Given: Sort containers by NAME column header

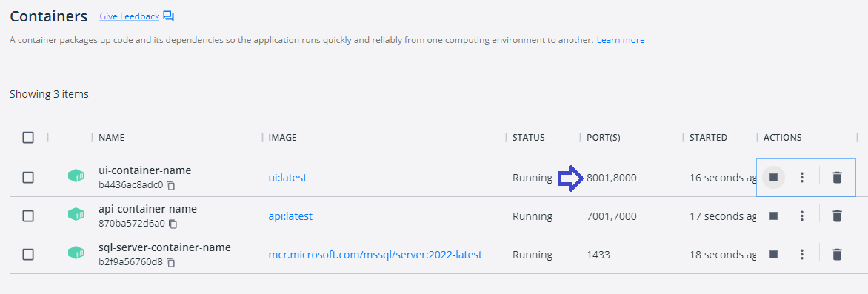Looking at the screenshot, I should click(111, 137).
